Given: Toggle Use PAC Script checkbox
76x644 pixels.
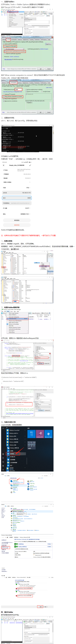Looking at the screenshot, I should 42,91.
